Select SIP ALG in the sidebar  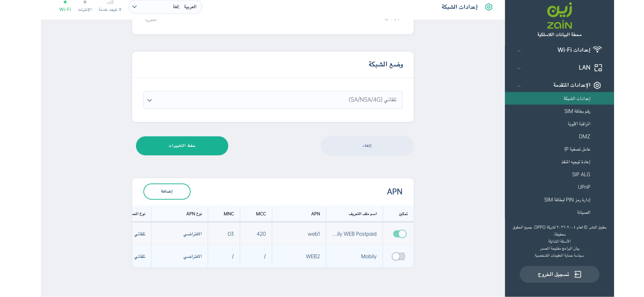(581, 174)
